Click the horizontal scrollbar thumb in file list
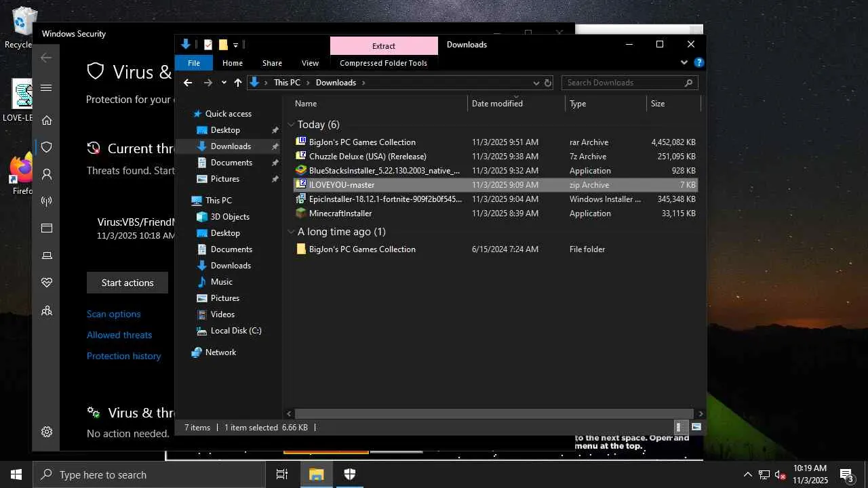 point(494,413)
